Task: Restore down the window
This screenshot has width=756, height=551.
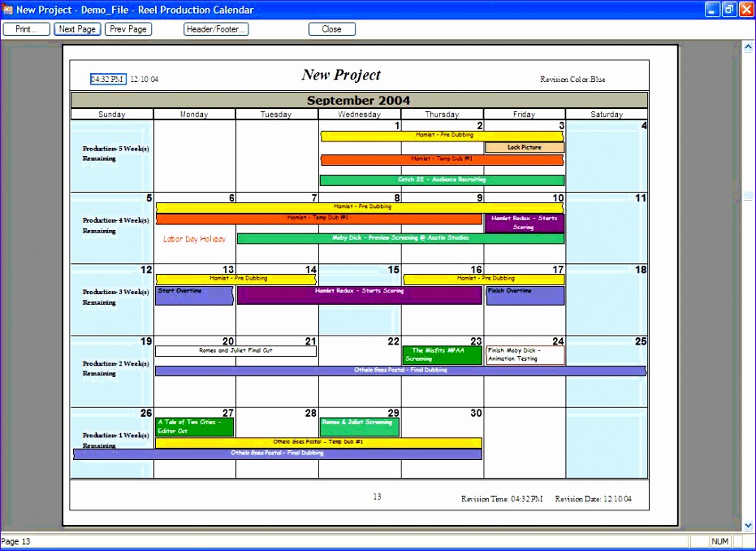Action: point(729,9)
